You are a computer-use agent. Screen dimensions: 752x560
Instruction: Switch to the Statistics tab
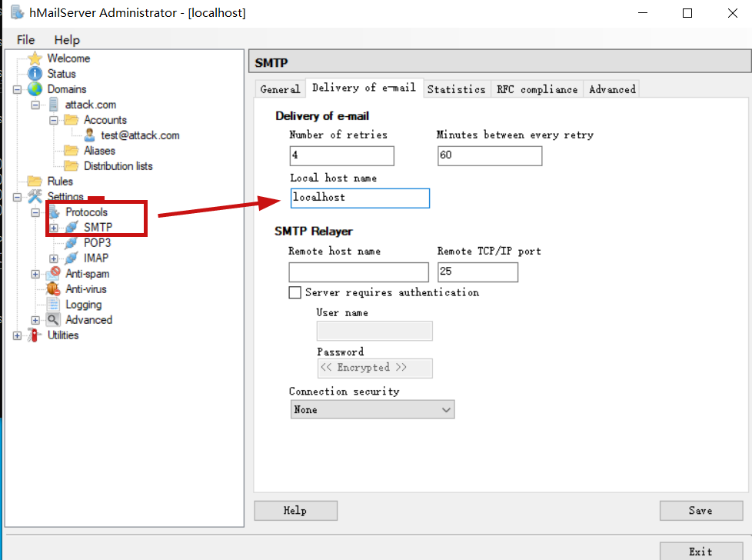coord(456,89)
